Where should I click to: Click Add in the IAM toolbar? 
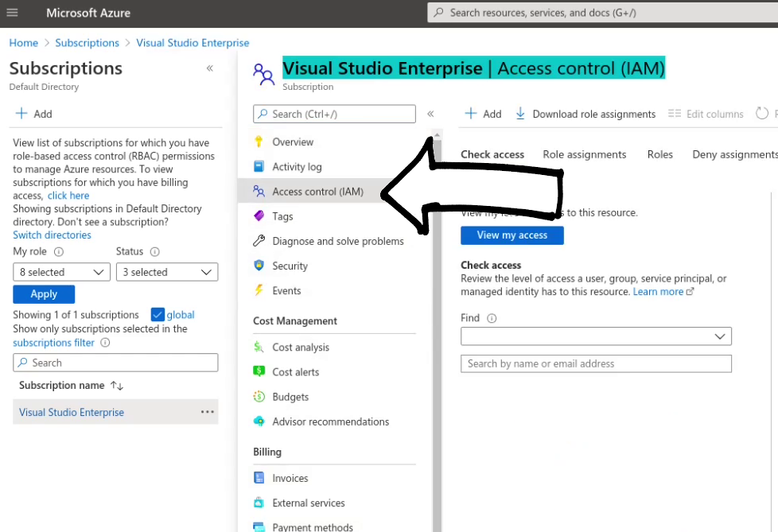pyautogui.click(x=483, y=114)
